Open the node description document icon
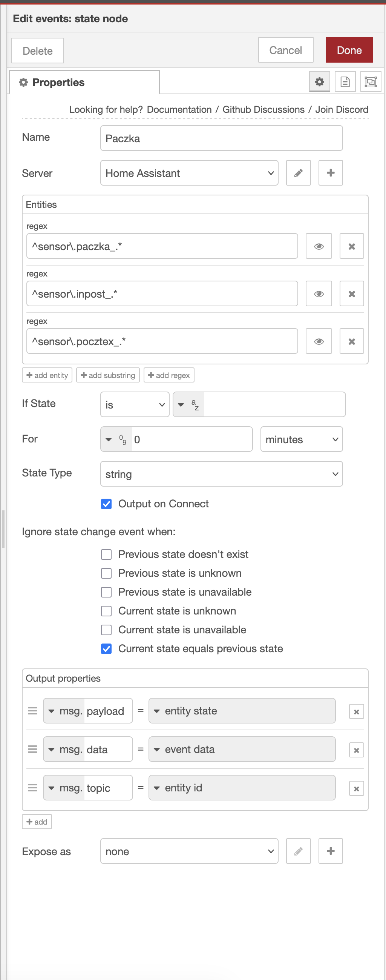Viewport: 386px width, 980px height. (345, 82)
